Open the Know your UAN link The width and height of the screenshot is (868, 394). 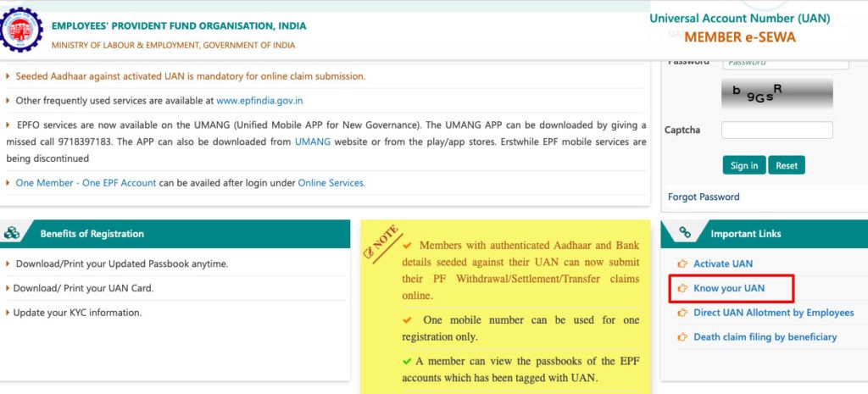pyautogui.click(x=729, y=288)
